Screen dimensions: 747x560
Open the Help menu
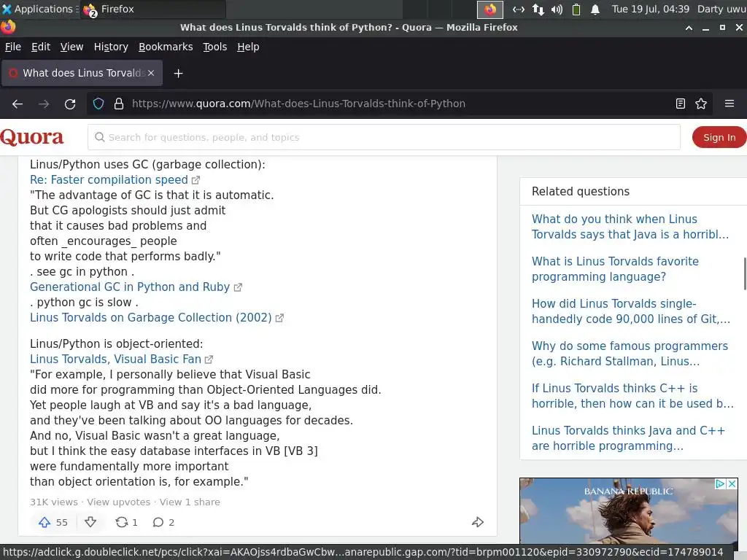pos(248,47)
